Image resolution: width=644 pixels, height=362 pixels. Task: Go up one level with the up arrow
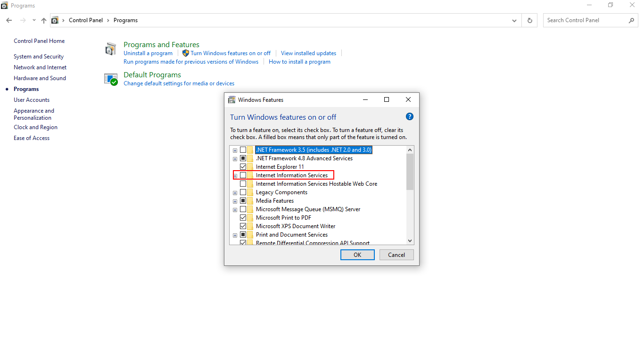click(44, 20)
